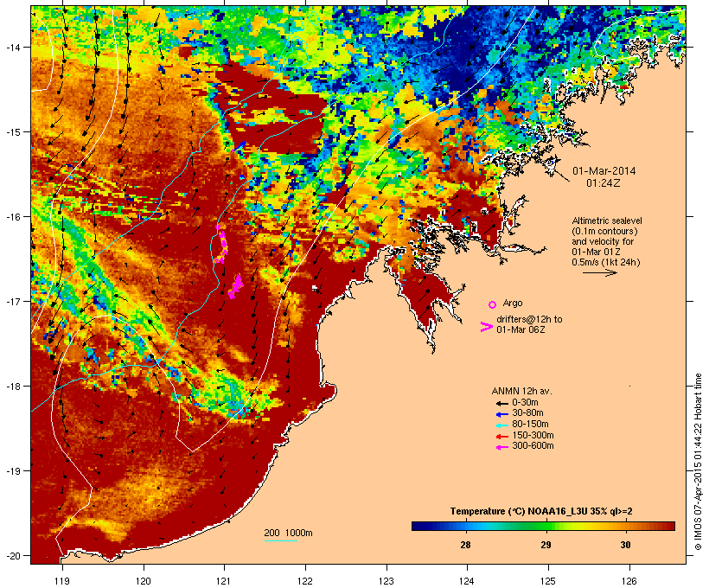The width and height of the screenshot is (709, 588).
Task: Click the dark blue end of color bar
Action: [416, 526]
